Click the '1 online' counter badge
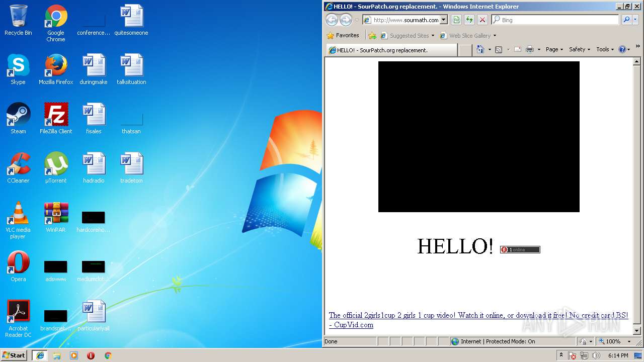The height and width of the screenshot is (362, 644). pos(520,249)
